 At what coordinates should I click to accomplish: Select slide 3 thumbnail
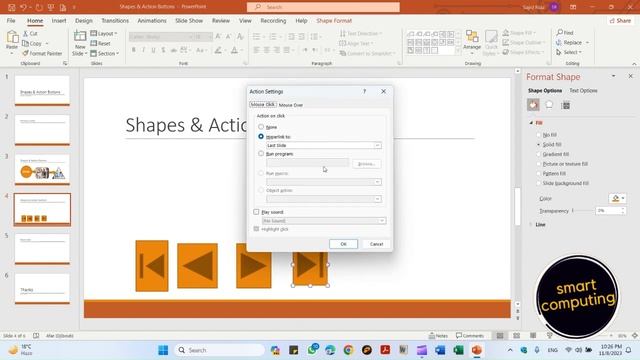click(42, 169)
